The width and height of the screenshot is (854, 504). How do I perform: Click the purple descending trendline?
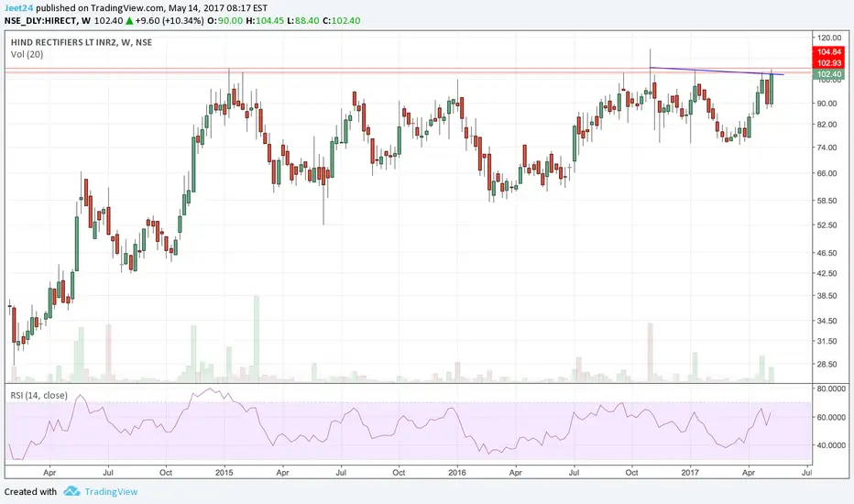tap(717, 71)
